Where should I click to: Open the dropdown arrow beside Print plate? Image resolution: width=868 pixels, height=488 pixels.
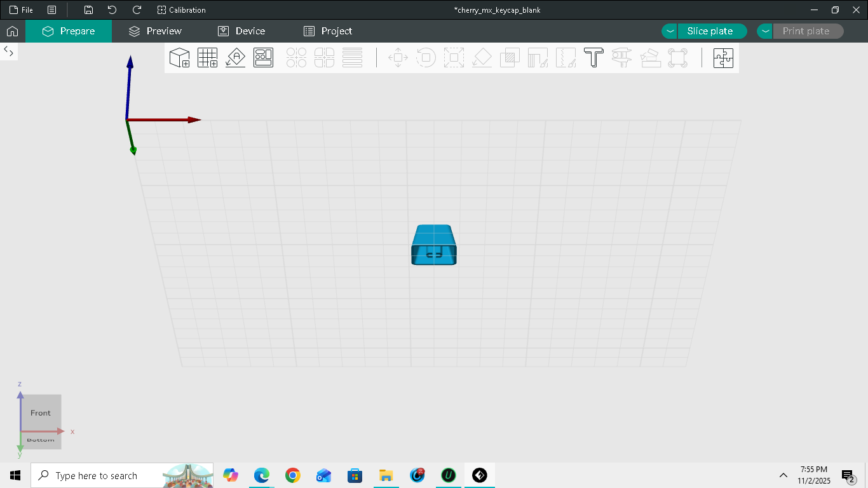coord(765,31)
